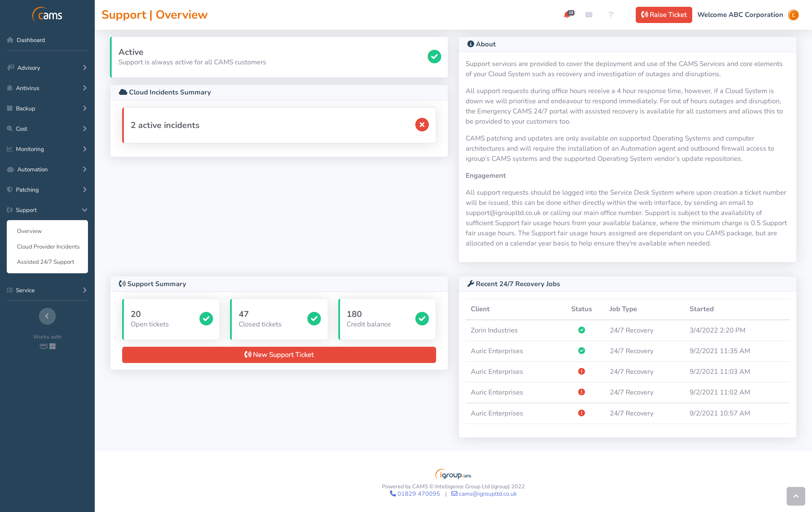Viewport: 812px width, 512px height.
Task: Select the Antivirus sidebar icon
Action: [10, 88]
